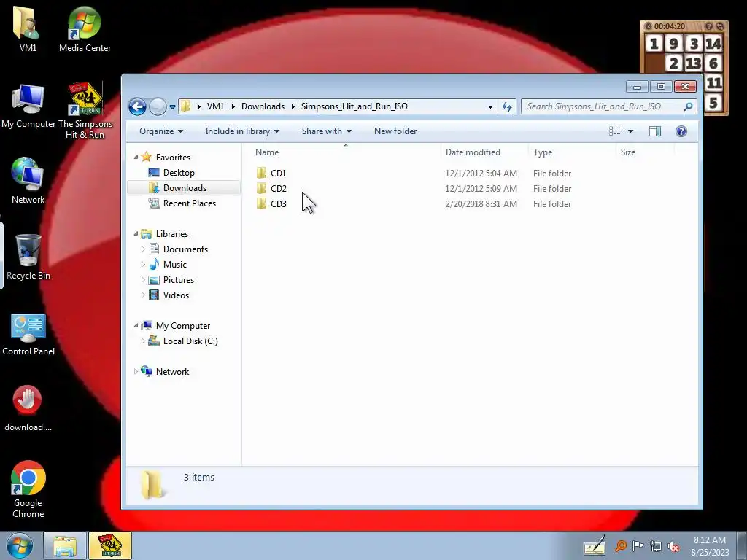
Task: Sort by the Name column header
Action: (345, 152)
